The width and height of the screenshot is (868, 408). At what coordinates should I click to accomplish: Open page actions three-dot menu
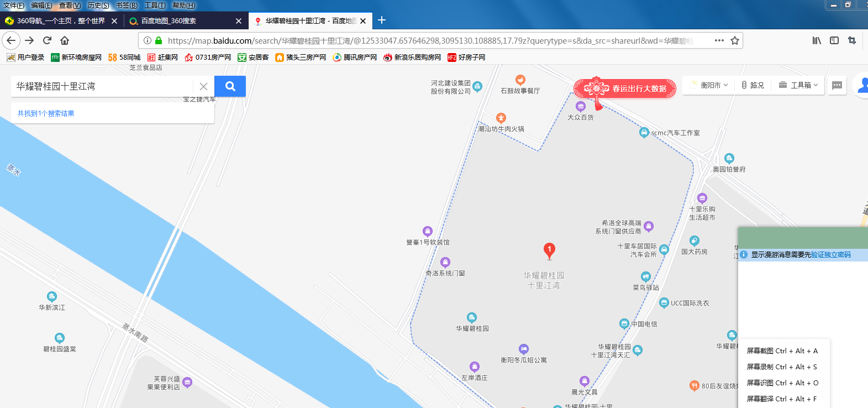point(719,40)
